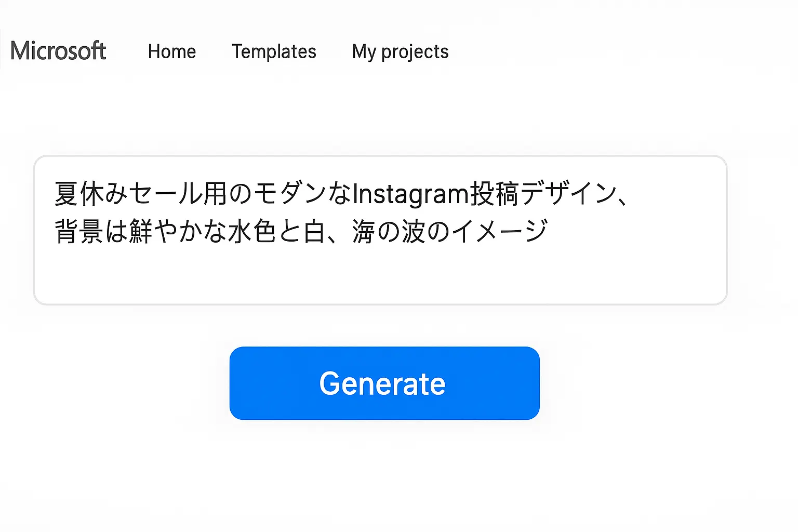Click the word 波 in the prompt
798x532 pixels.
(x=414, y=231)
